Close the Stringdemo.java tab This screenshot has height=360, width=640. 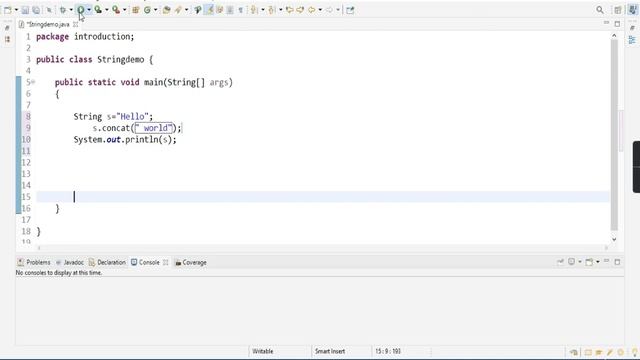coord(76,24)
